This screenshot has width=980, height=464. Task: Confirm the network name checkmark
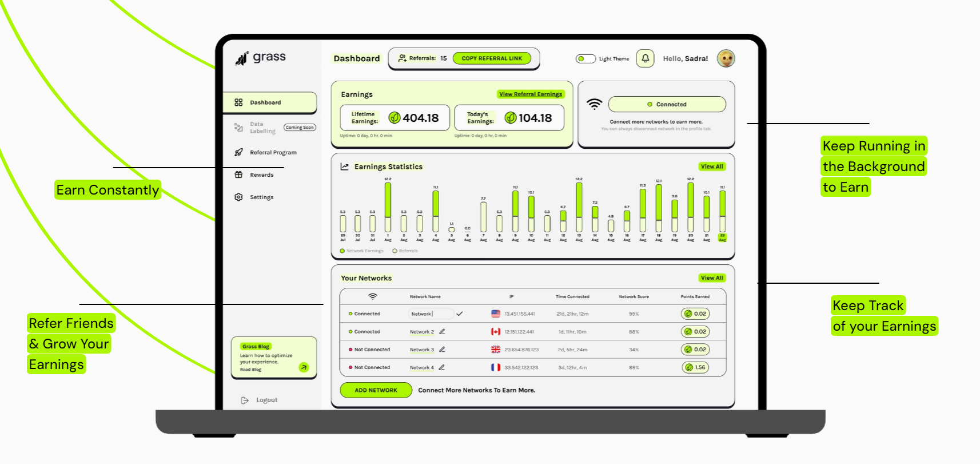pyautogui.click(x=460, y=314)
